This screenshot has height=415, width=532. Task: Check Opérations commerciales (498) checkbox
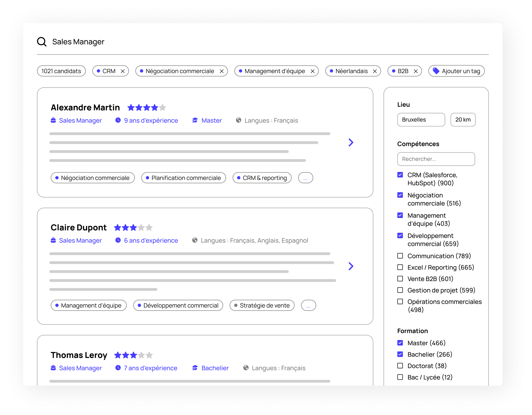(400, 301)
